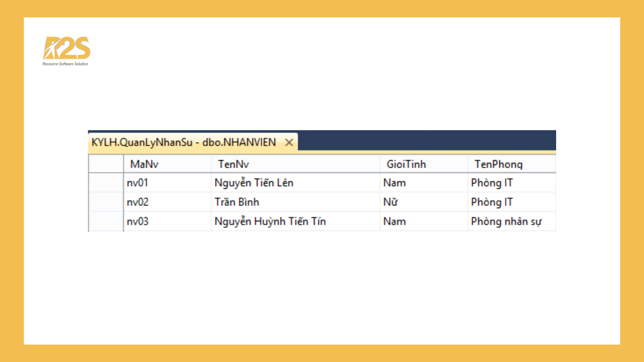Click the MaNv column header

tap(144, 164)
